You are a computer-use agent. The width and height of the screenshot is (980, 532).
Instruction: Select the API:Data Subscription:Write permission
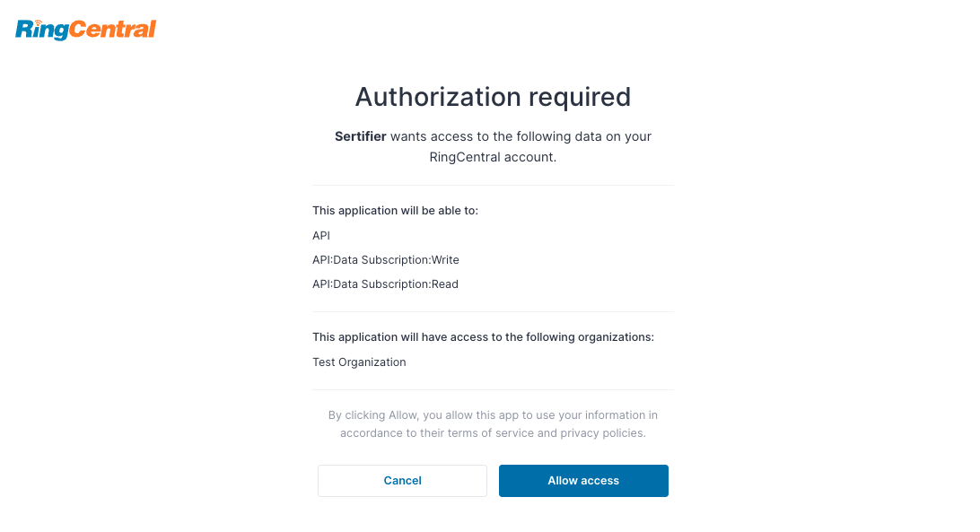386,260
